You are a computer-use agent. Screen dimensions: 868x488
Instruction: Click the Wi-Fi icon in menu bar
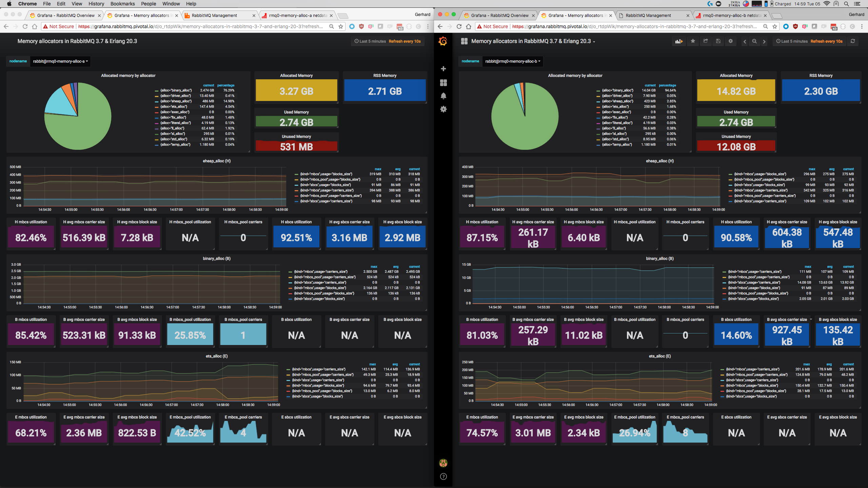[827, 4]
